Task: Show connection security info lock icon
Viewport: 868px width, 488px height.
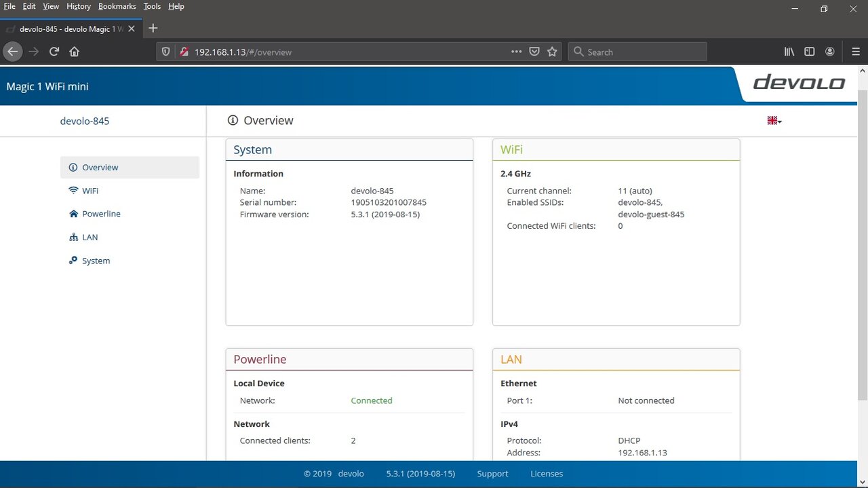Action: coord(183,52)
